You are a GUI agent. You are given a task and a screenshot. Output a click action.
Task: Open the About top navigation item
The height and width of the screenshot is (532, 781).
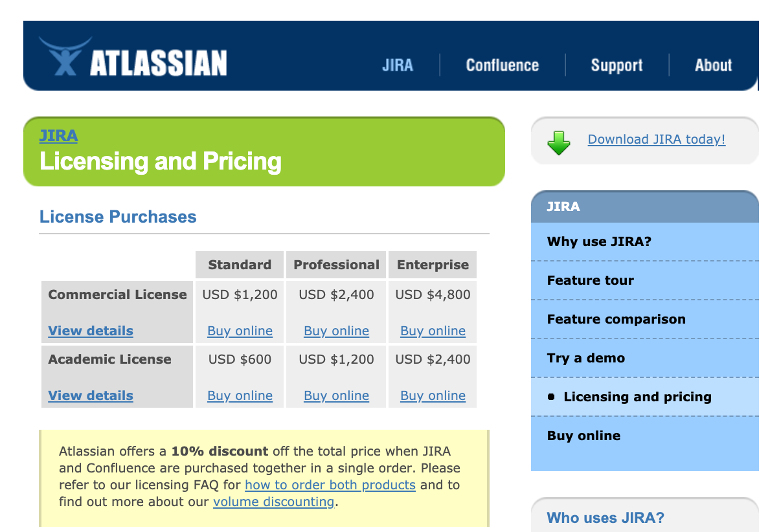pyautogui.click(x=714, y=65)
